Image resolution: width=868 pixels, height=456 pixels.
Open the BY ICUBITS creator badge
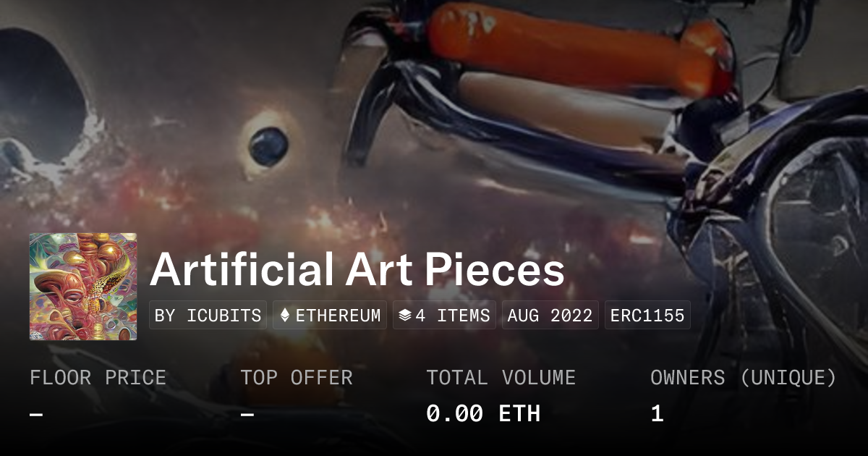coord(208,316)
